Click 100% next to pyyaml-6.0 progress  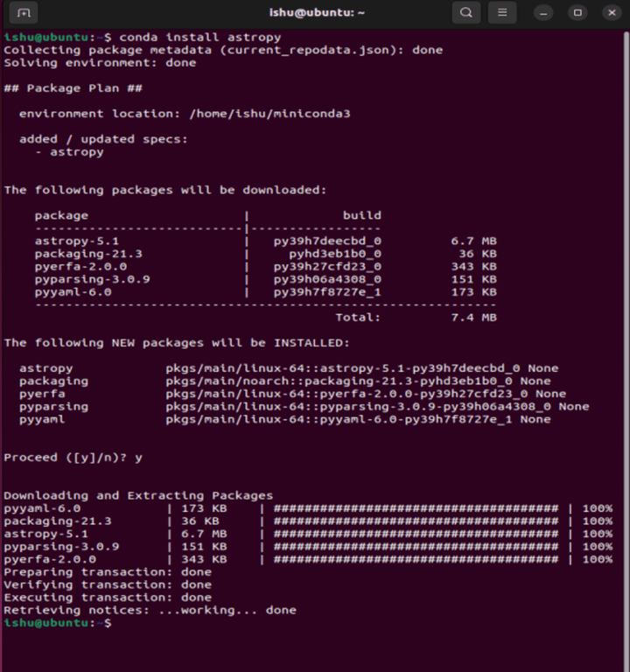tap(598, 508)
